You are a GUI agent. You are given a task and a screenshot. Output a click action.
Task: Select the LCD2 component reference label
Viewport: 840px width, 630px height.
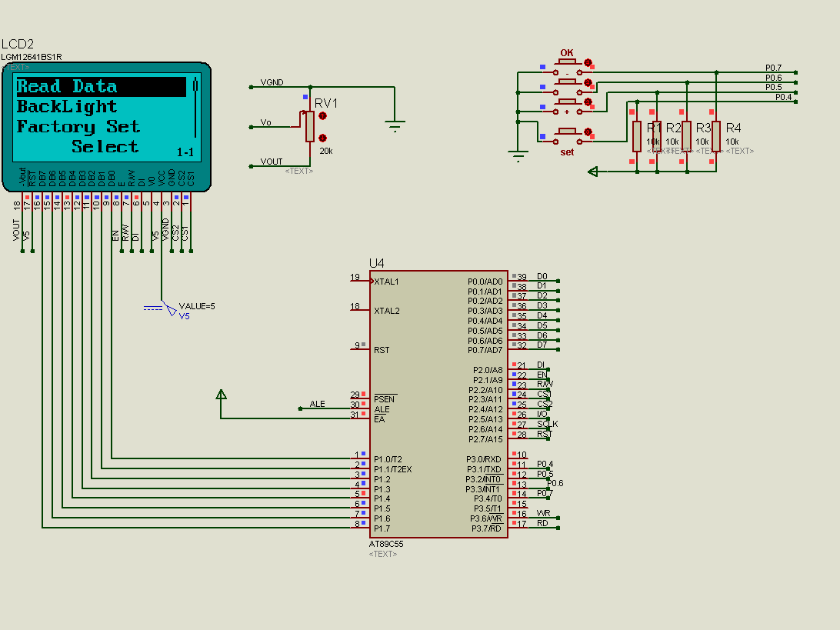[18, 44]
